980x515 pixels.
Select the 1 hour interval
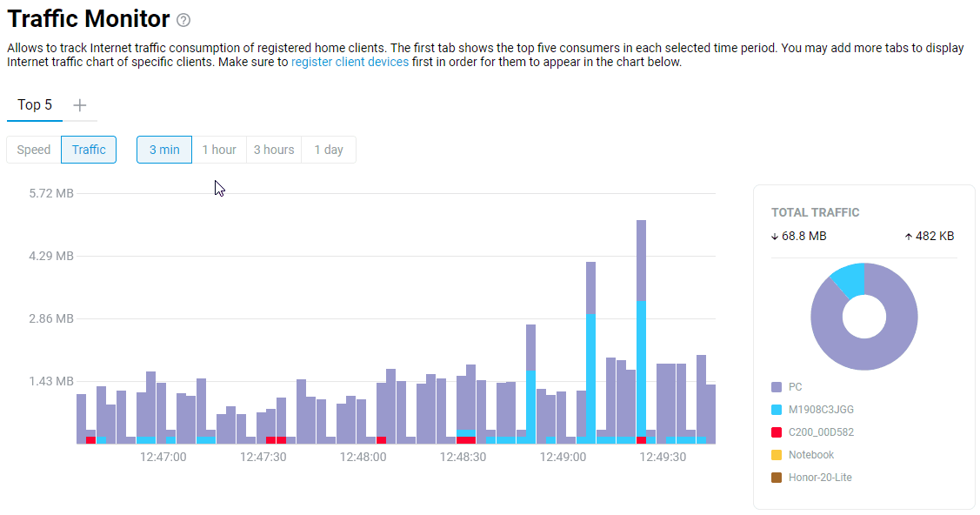click(x=219, y=150)
